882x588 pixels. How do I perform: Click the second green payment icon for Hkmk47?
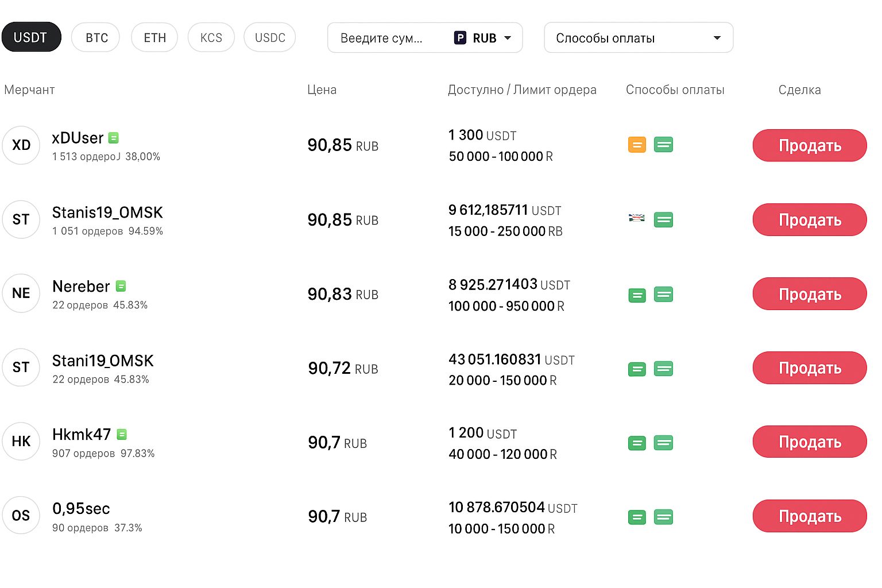[663, 443]
